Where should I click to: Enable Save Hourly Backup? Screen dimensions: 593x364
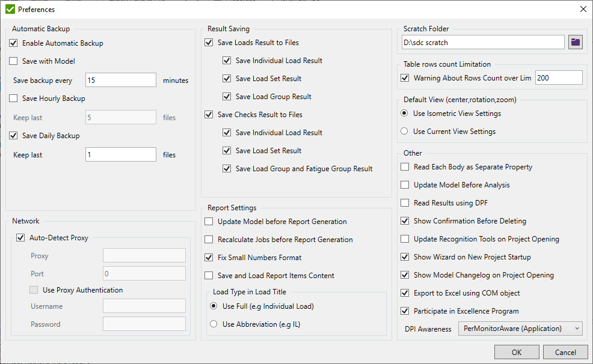tap(13, 99)
